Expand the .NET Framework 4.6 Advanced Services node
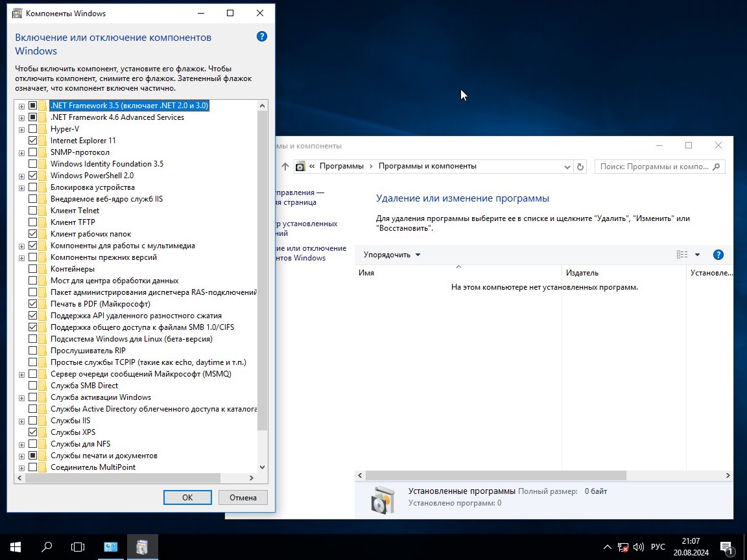Image resolution: width=747 pixels, height=560 pixels. [x=21, y=117]
